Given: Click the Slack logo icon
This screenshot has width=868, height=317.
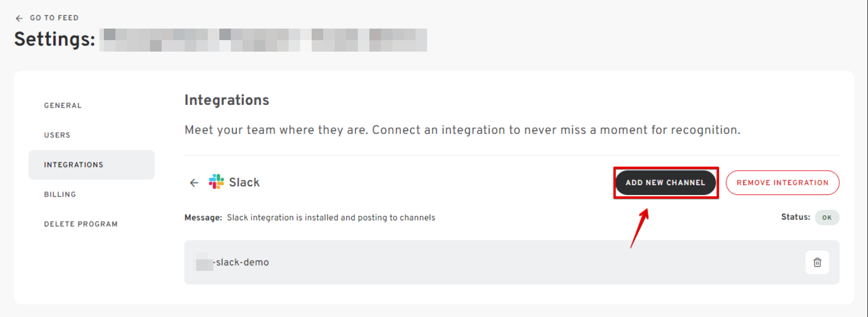Looking at the screenshot, I should pyautogui.click(x=216, y=182).
